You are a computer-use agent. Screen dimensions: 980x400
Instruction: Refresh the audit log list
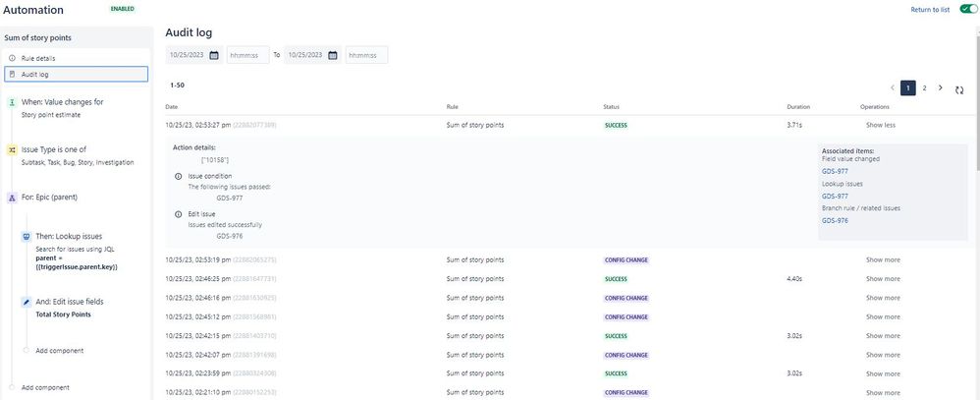pyautogui.click(x=959, y=90)
